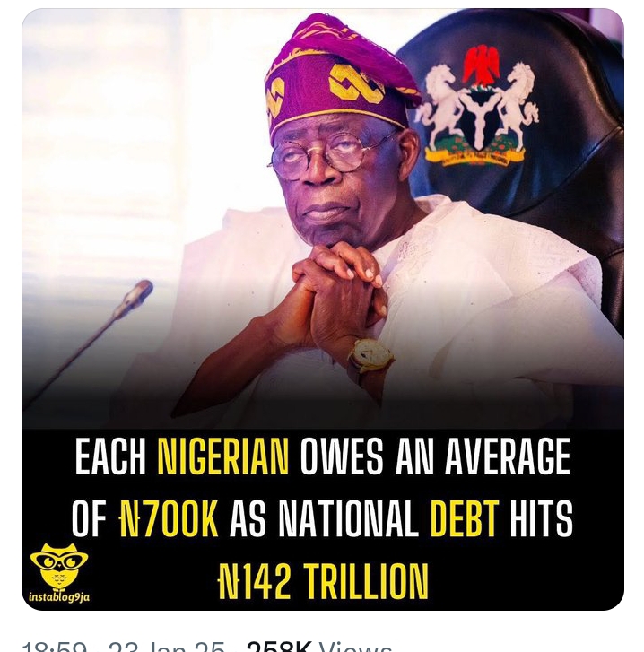Open the 258K Views count
Screen dimensions: 644x652
click(319, 647)
